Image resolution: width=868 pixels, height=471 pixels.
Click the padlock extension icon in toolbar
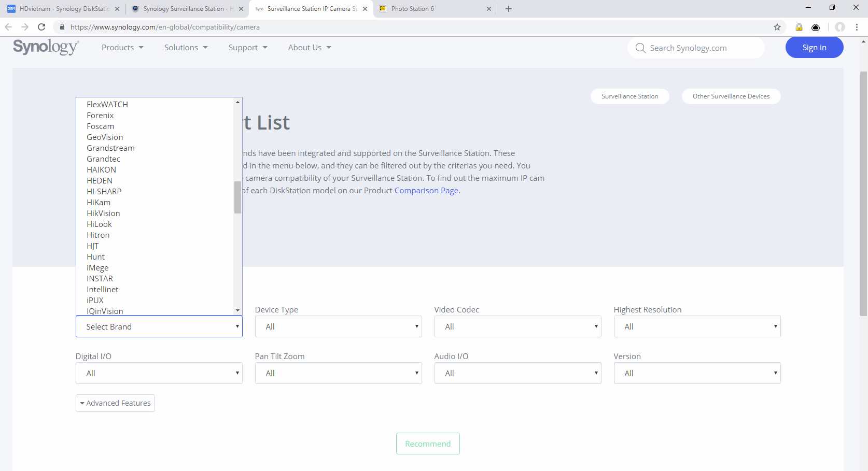[x=799, y=27]
